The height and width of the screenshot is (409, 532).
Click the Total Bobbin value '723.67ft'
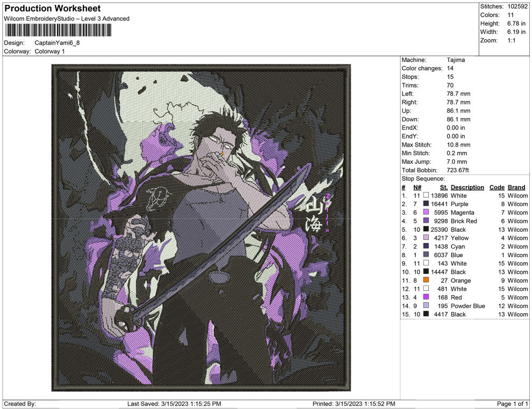pyautogui.click(x=457, y=170)
